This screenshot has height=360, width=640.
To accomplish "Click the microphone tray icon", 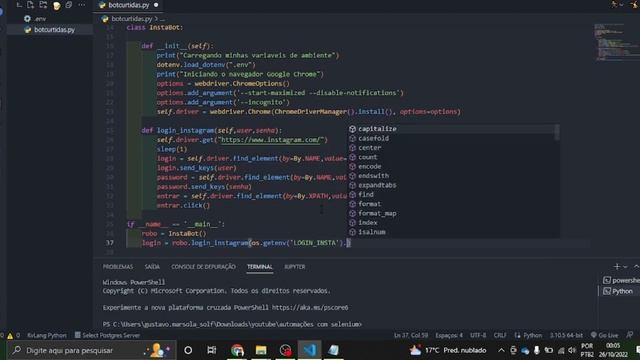I will (537, 350).
